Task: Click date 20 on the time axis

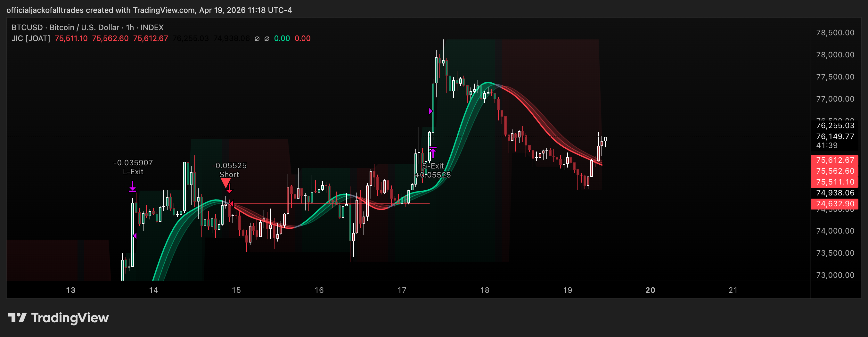Action: [650, 290]
